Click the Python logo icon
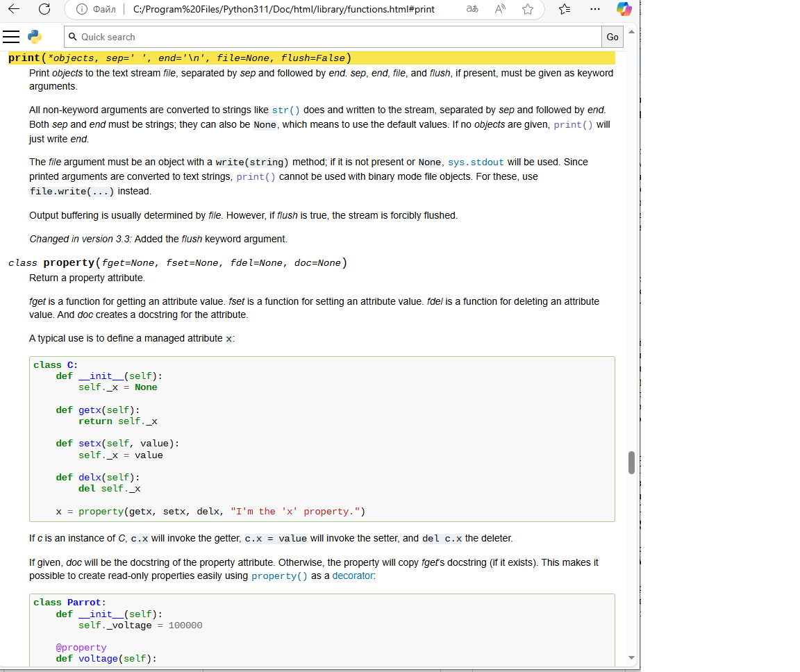 [35, 37]
